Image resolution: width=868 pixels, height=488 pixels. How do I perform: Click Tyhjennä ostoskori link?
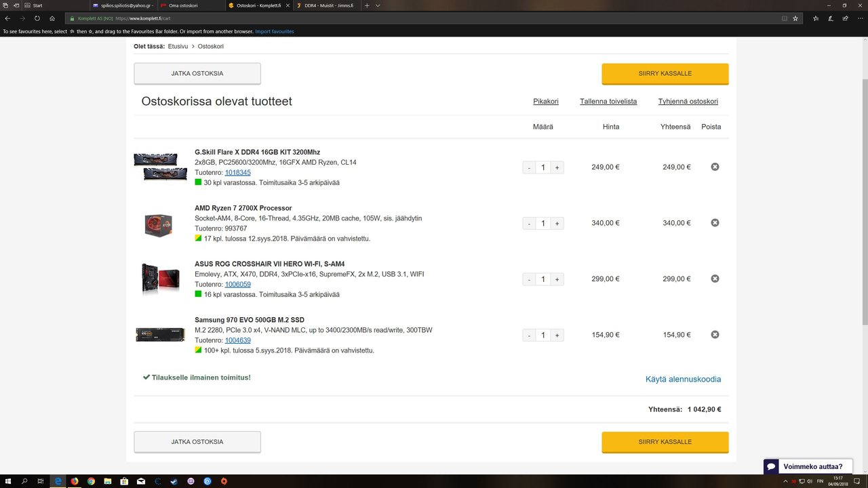tap(688, 102)
